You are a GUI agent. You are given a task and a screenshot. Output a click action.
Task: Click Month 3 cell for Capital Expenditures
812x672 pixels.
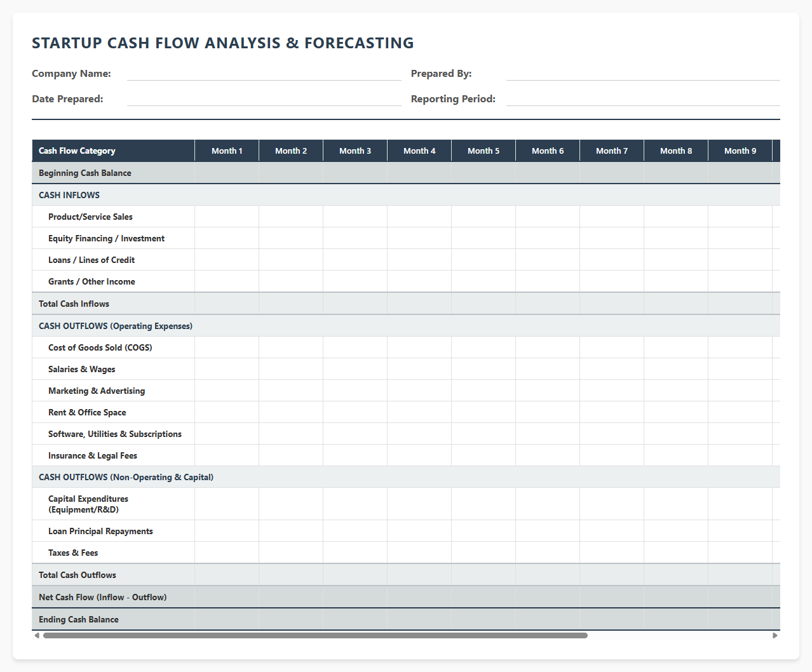[355, 504]
